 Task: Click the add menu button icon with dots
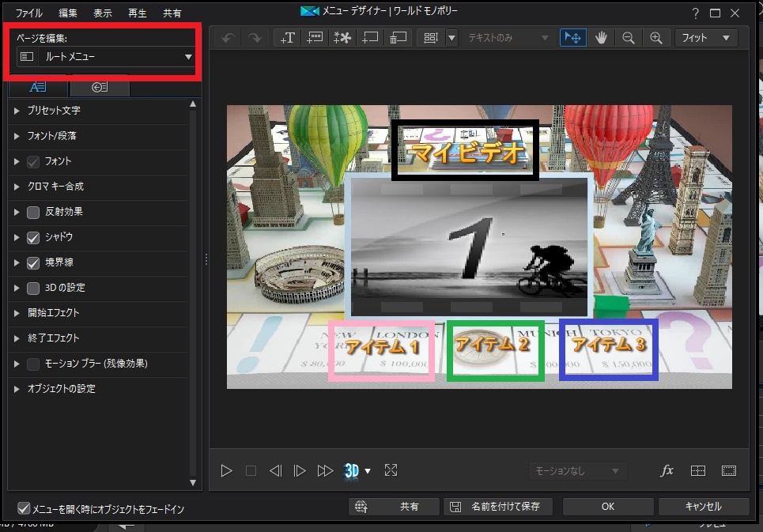[x=315, y=38]
